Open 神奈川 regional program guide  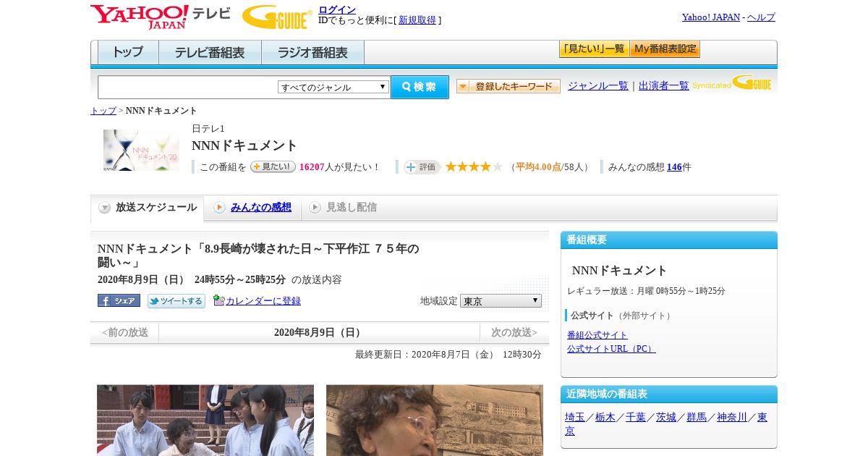click(x=732, y=417)
